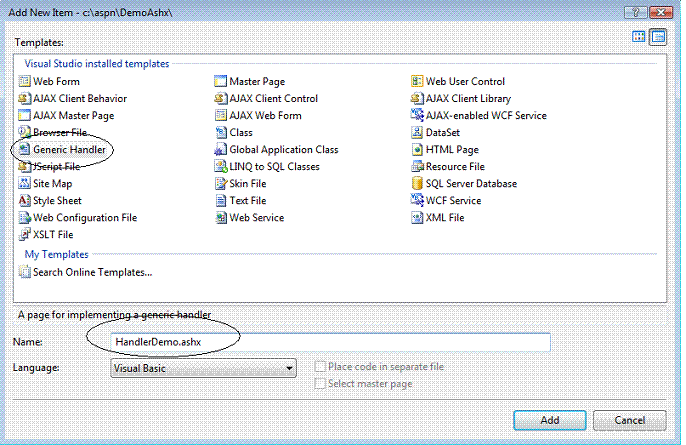Click the "HTML Page" label
Image resolution: width=686 pixels, height=445 pixels.
(x=452, y=150)
